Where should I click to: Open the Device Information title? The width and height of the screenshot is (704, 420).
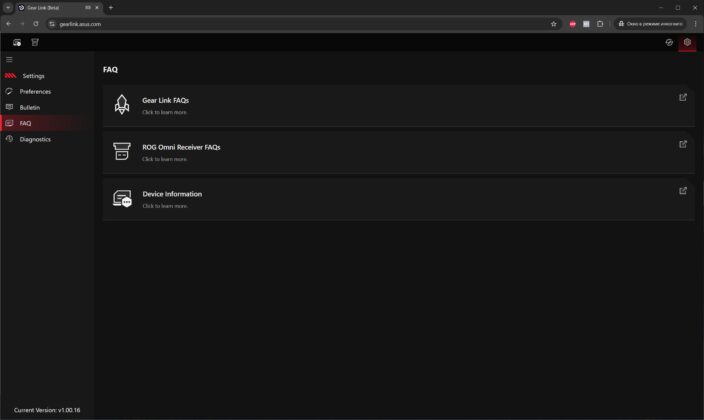click(x=172, y=194)
